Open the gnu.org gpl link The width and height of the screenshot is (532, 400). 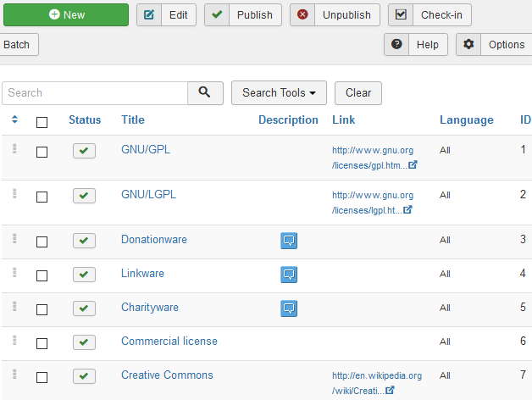coord(373,158)
